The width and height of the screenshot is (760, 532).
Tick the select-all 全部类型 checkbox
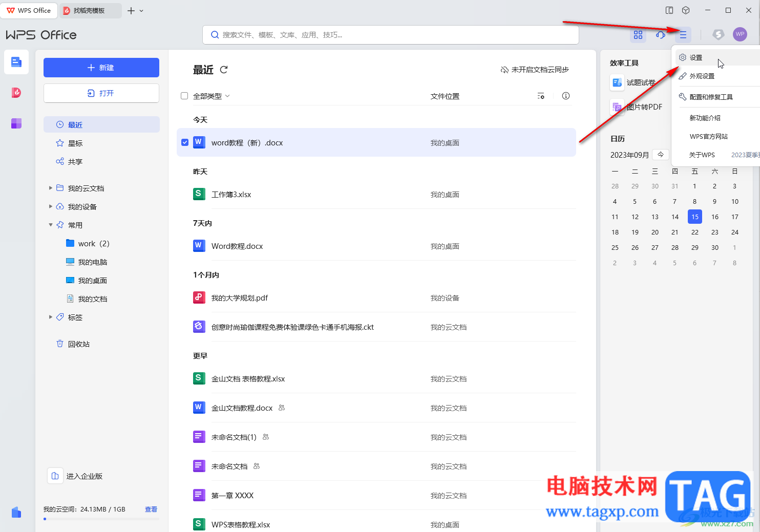[x=184, y=96]
